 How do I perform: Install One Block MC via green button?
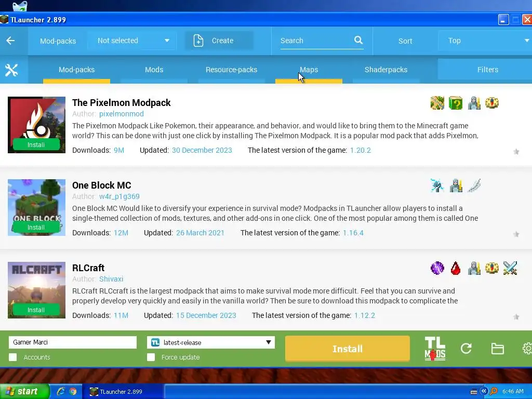tap(36, 228)
